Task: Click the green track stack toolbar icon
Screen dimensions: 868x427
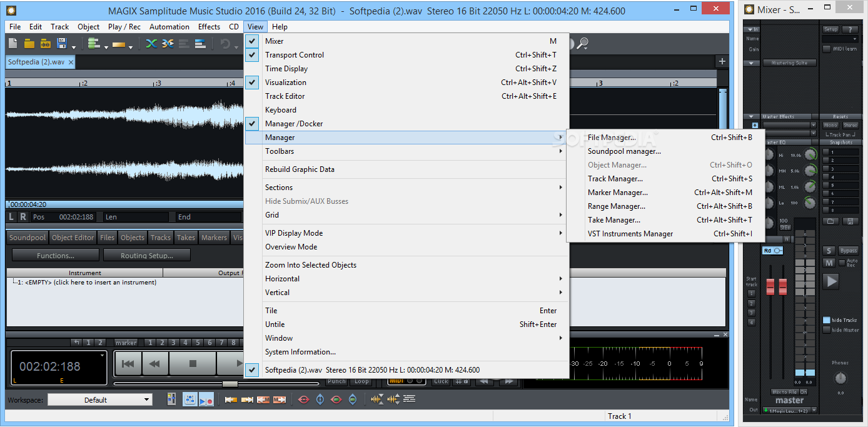Action: 94,44
